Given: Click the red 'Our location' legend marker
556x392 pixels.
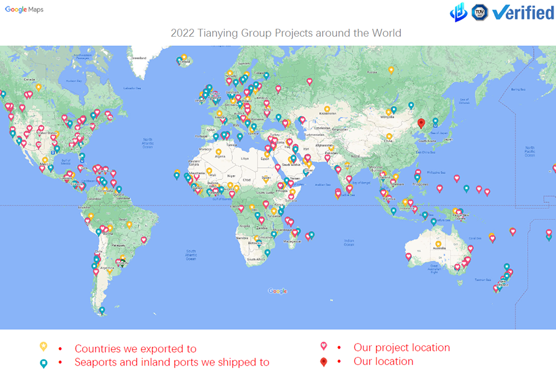Looking at the screenshot, I should tap(323, 361).
